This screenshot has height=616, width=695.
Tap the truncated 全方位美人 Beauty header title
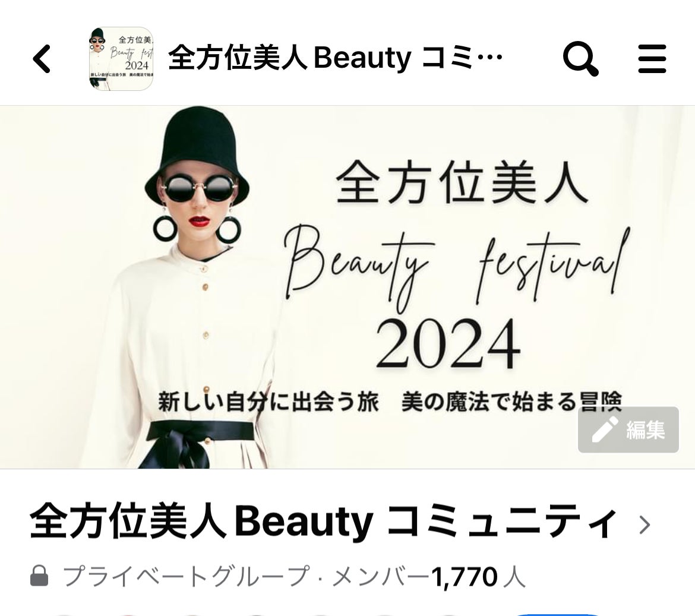(x=336, y=58)
